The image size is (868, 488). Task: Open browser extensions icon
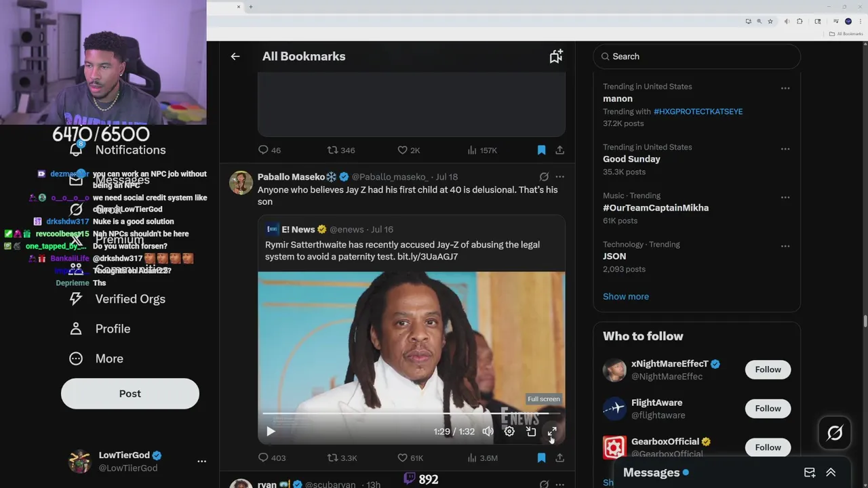click(x=800, y=22)
